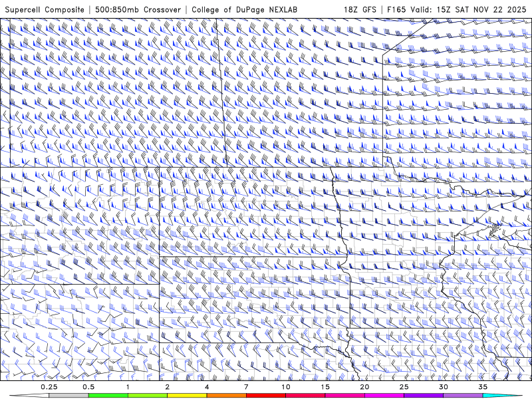Image resolution: width=532 pixels, height=399 pixels.
Task: Click the magenta 15–20 color bar segment
Action: click(x=344, y=395)
